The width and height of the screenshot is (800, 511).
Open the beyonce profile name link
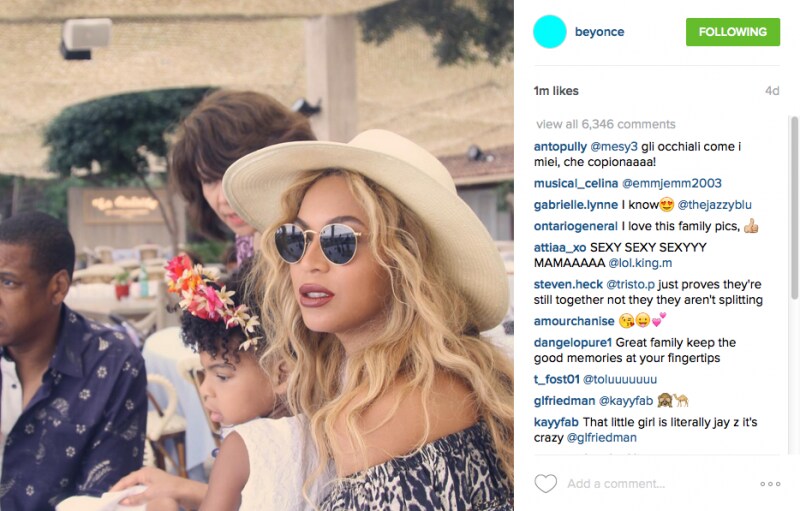coord(599,32)
